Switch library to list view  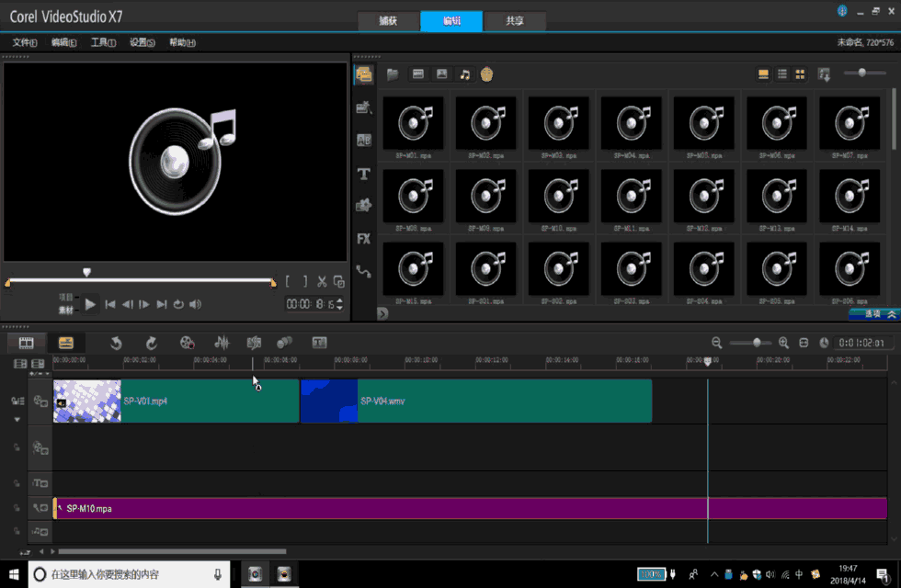tap(782, 74)
